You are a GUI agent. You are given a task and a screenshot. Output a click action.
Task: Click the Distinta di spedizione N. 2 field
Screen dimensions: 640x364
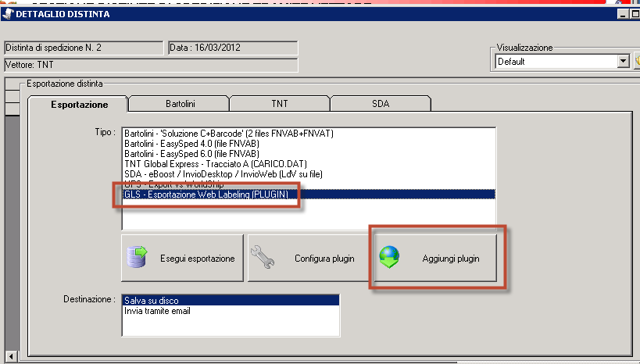84,48
